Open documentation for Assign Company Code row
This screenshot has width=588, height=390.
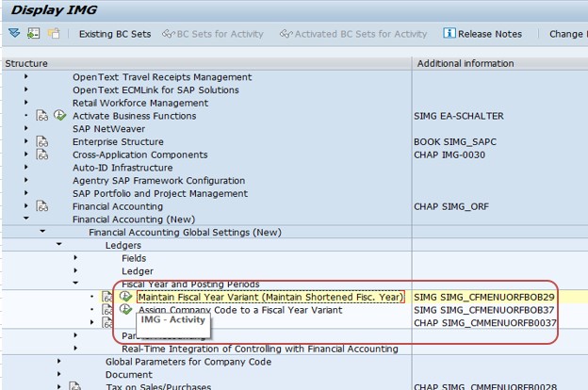point(107,309)
